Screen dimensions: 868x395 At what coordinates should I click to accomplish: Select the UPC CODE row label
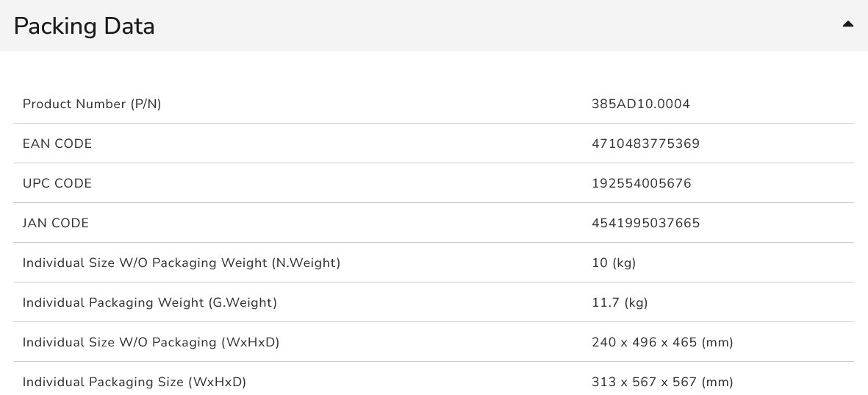57,184
